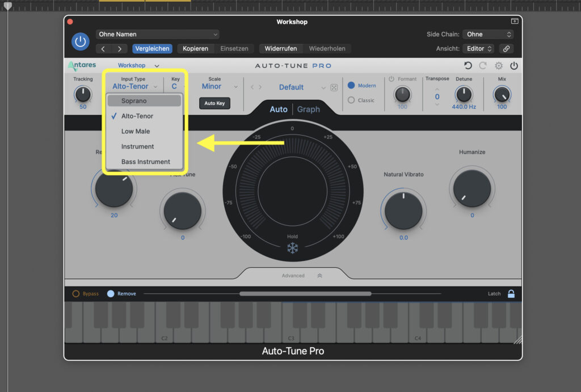Open the Ohne Namen preset dropdown
Viewport: 581px width, 392px height.
[158, 34]
